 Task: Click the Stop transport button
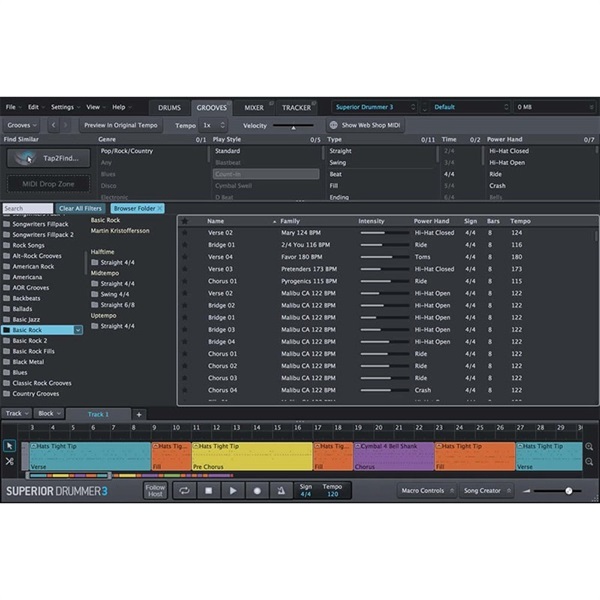pos(209,491)
